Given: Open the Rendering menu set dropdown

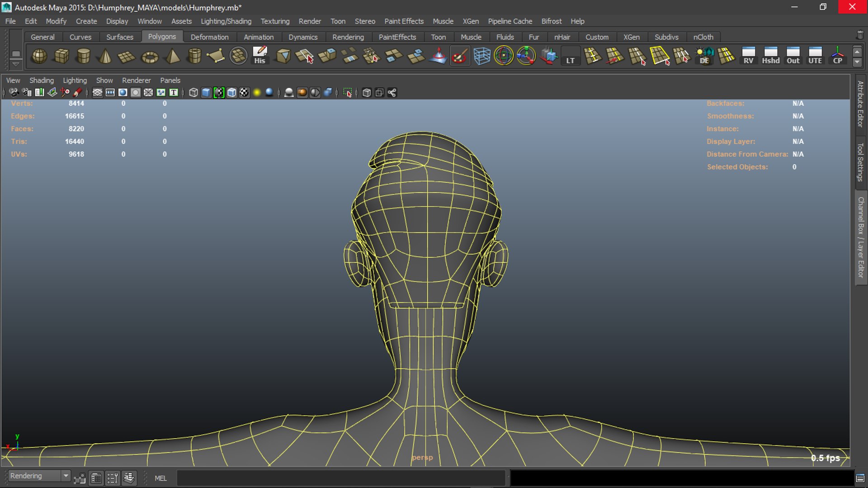Looking at the screenshot, I should 39,476.
